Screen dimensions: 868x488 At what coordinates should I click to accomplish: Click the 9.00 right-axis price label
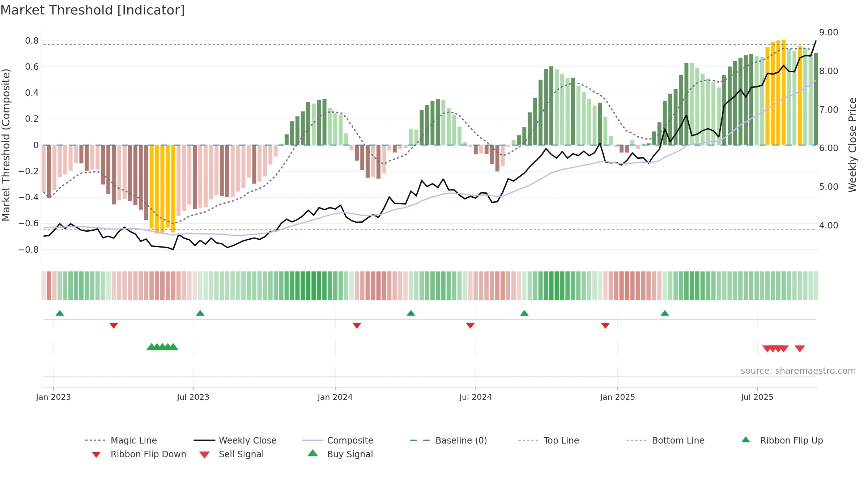pyautogui.click(x=829, y=33)
